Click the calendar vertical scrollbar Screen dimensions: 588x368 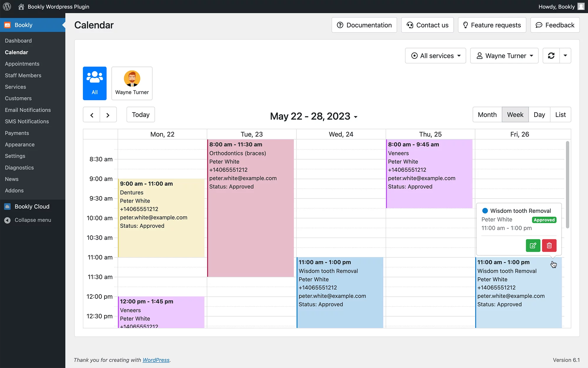(x=567, y=185)
